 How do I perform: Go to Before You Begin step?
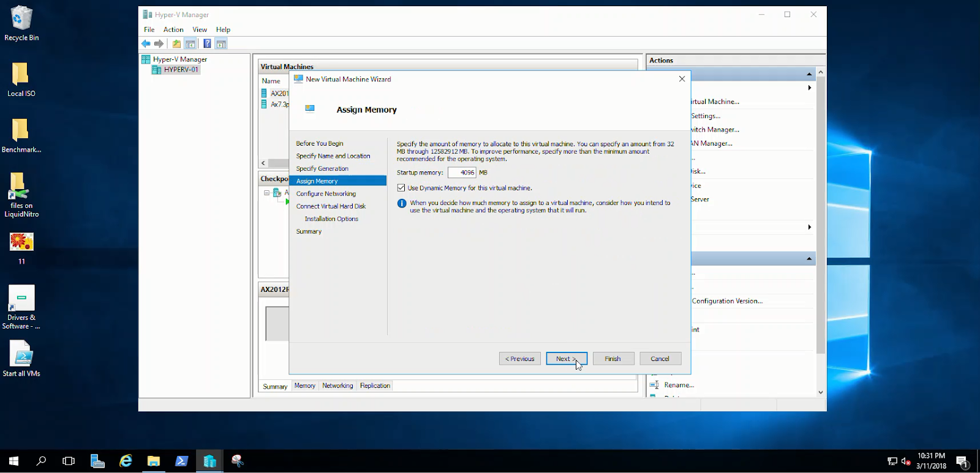(320, 143)
